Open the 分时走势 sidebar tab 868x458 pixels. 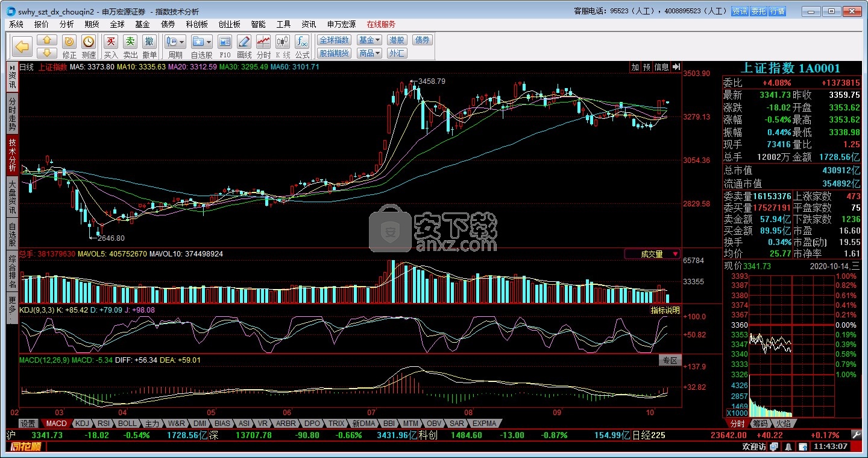[12, 113]
